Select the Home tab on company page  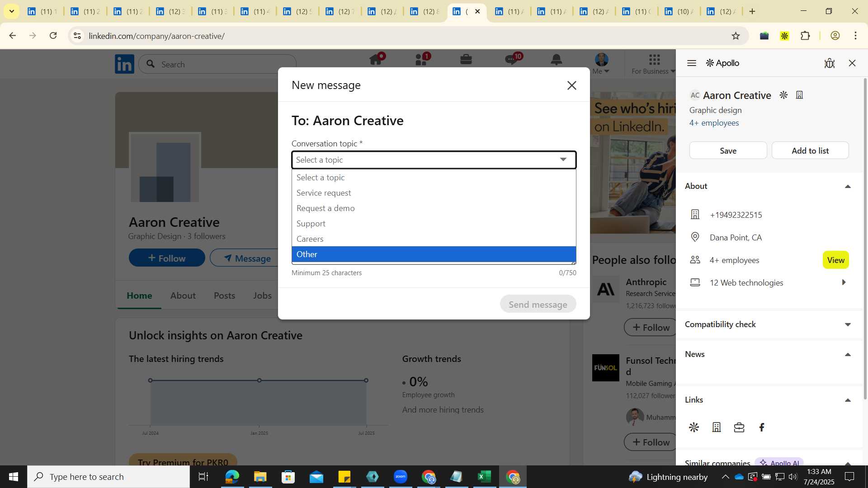pyautogui.click(x=139, y=296)
